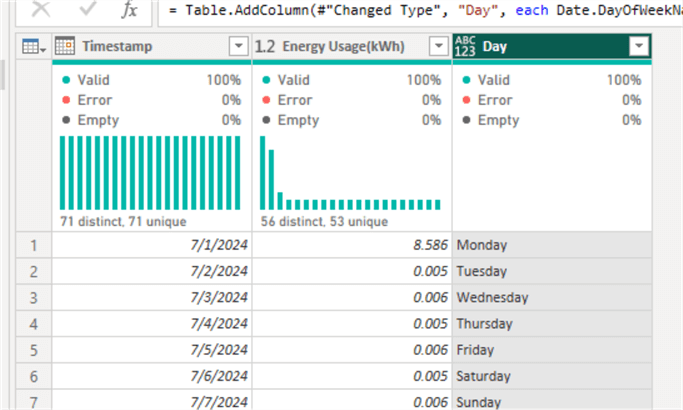
Task: Click the Energy Usage distribution chart
Action: click(350, 173)
